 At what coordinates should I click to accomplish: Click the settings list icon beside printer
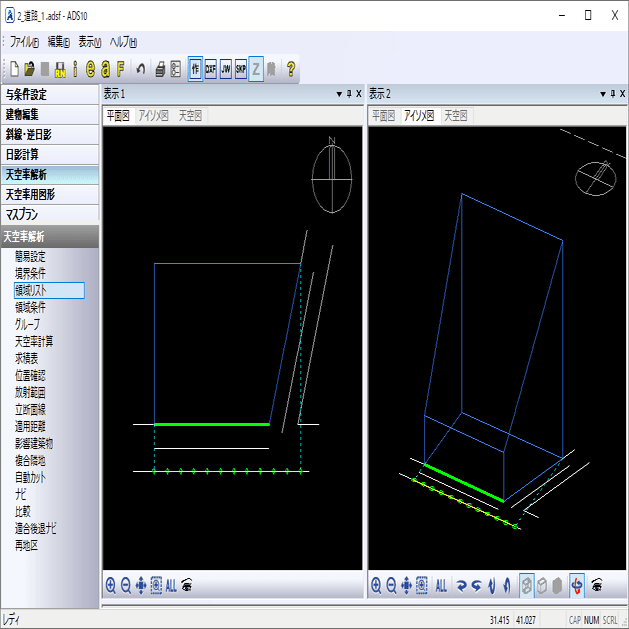coord(176,69)
